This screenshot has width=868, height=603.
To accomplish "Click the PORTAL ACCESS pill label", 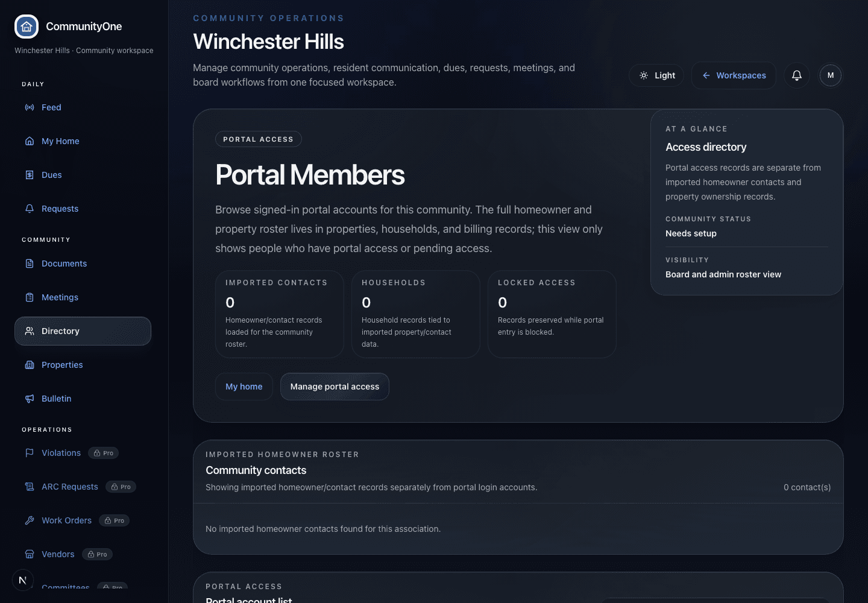I will [x=259, y=139].
